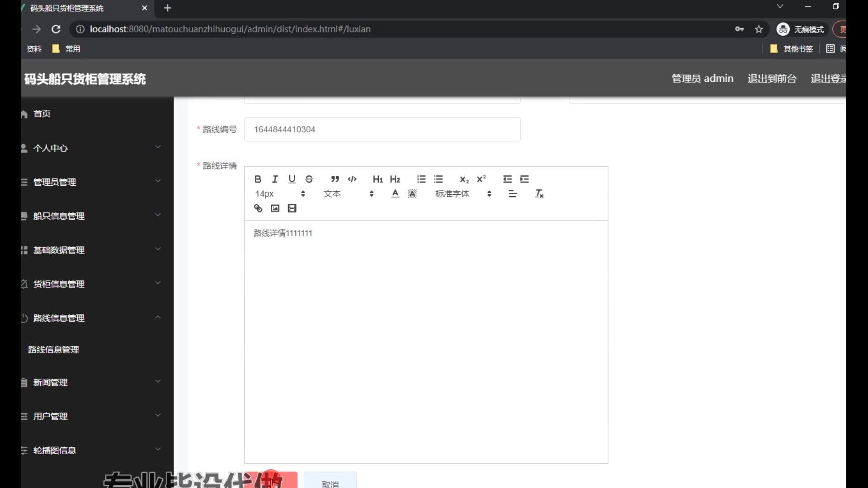Go forward in browser history
Screen dimensions: 868x488
pos(37,29)
